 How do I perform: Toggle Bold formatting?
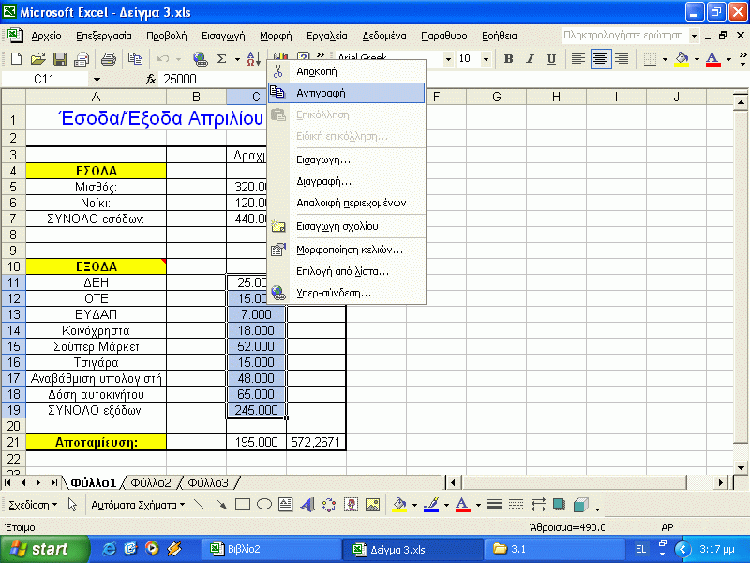coord(508,59)
